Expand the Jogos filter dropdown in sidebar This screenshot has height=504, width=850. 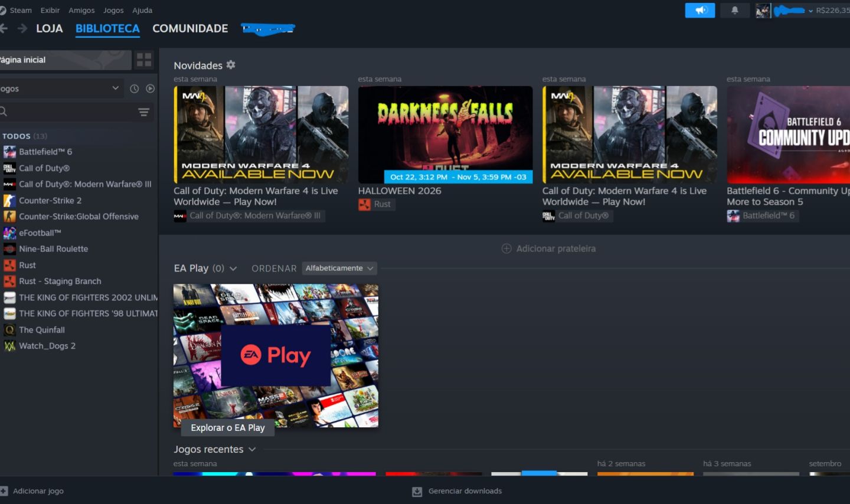(62, 89)
